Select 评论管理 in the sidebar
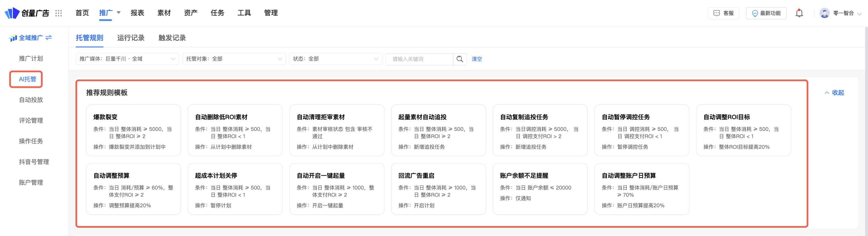This screenshot has height=236, width=868. coord(31,121)
